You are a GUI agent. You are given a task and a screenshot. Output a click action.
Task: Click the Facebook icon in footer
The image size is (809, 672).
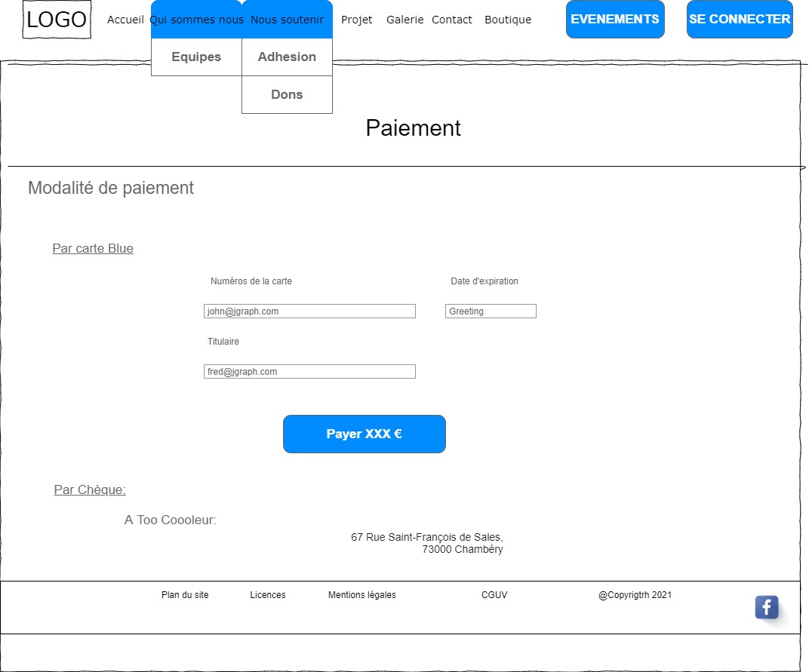tap(766, 607)
